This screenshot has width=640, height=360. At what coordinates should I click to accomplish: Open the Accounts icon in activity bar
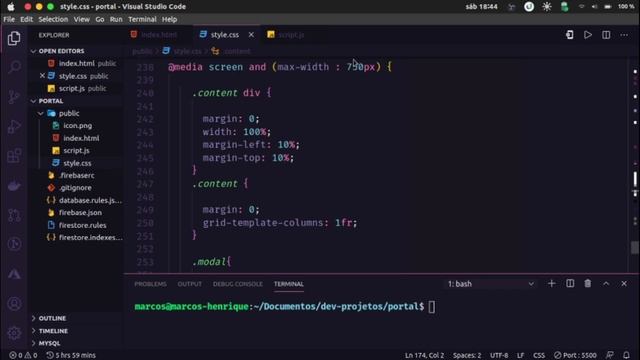[14, 304]
